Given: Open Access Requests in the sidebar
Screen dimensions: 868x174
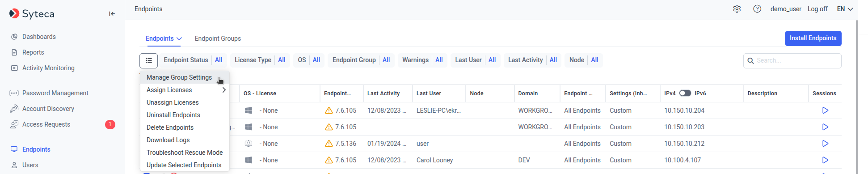Looking at the screenshot, I should click(x=46, y=124).
